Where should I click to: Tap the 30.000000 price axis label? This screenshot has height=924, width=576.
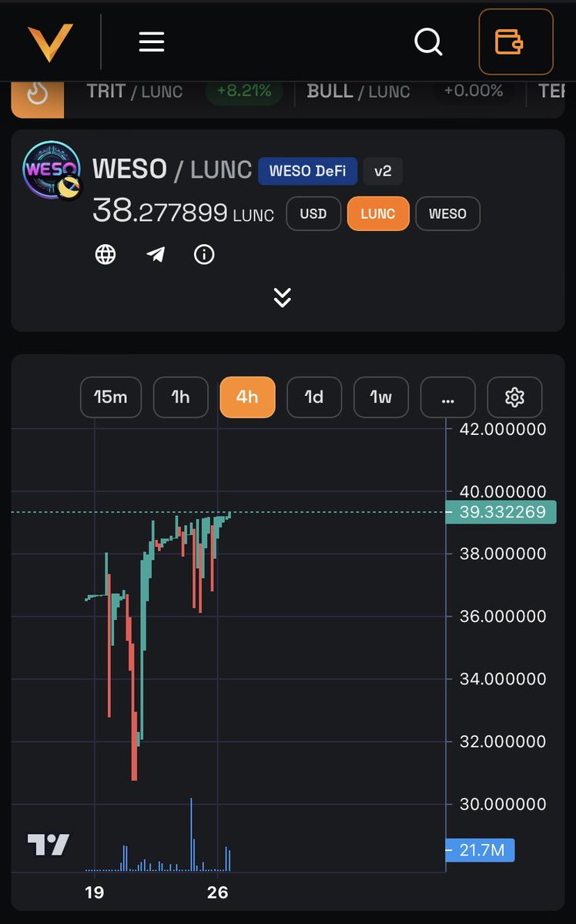tap(503, 804)
